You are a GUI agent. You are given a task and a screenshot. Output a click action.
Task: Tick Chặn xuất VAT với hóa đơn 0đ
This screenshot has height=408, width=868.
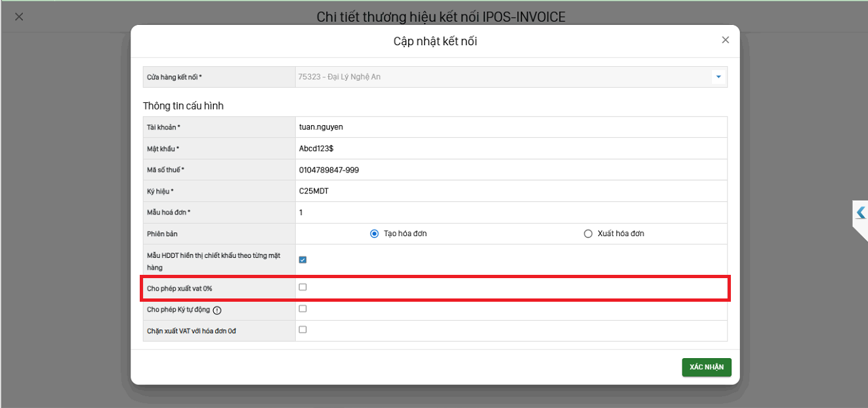tap(302, 330)
